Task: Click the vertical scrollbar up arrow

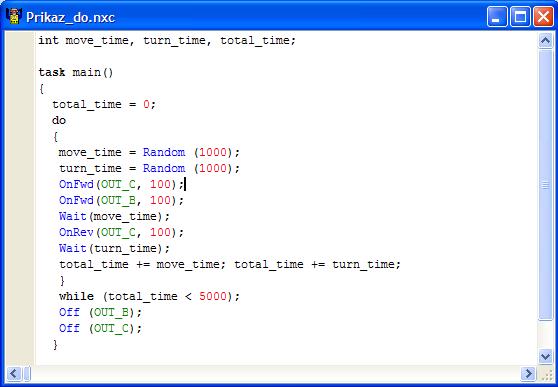Action: tap(545, 41)
